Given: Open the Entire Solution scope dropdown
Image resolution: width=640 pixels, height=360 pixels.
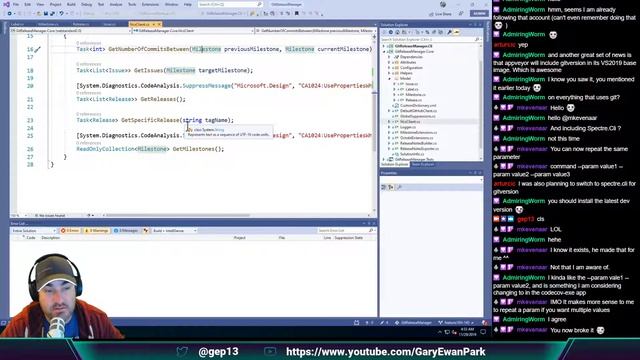Looking at the screenshot, I should coord(34,231).
